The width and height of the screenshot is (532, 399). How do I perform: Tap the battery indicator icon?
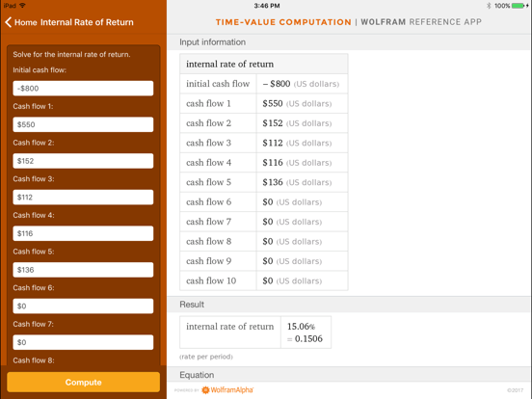tap(518, 6)
